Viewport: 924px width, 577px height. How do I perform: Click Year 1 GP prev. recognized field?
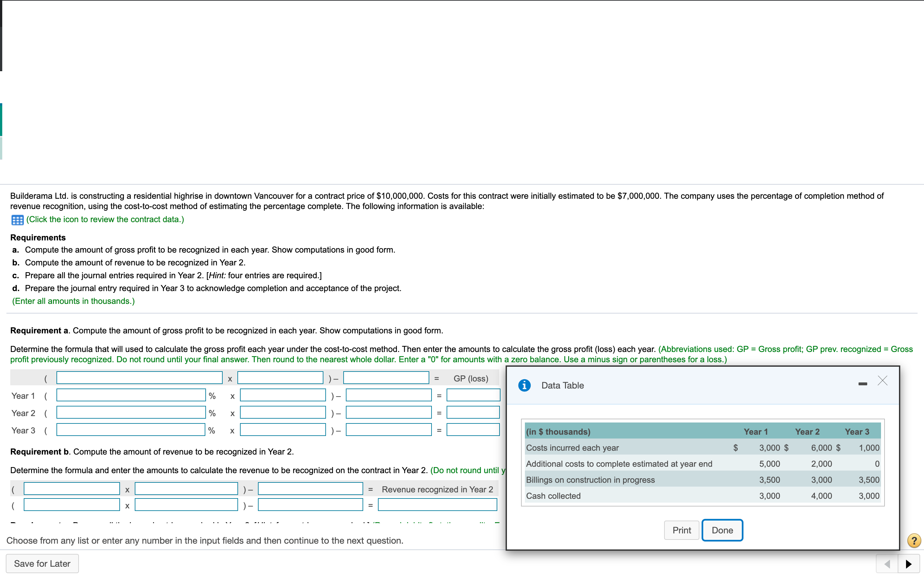pyautogui.click(x=389, y=395)
